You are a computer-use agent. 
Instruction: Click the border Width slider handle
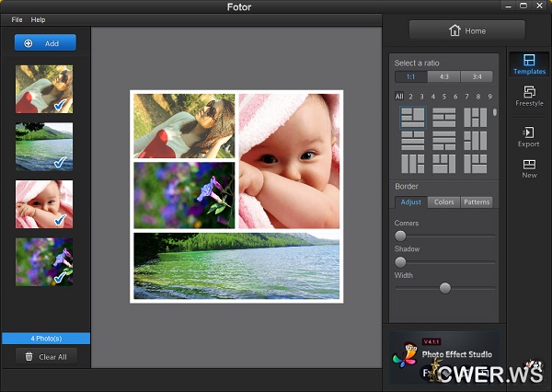[445, 288]
